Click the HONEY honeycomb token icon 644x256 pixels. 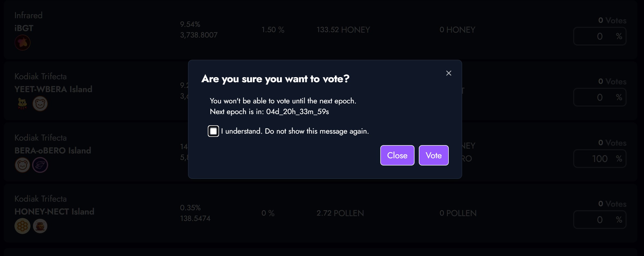(22, 226)
